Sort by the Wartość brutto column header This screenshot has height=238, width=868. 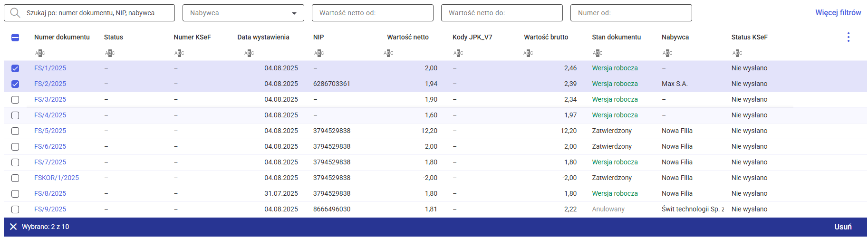tap(546, 37)
